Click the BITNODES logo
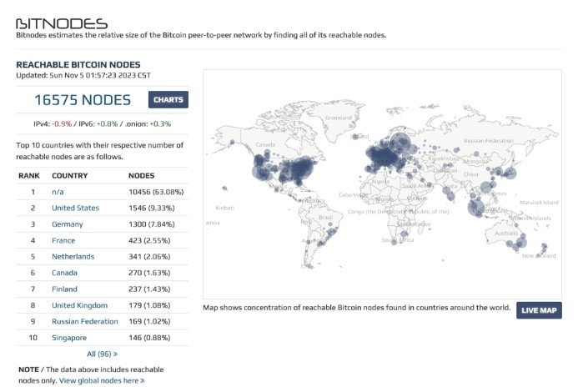Screen dimensions: 588x392 [x=62, y=23]
